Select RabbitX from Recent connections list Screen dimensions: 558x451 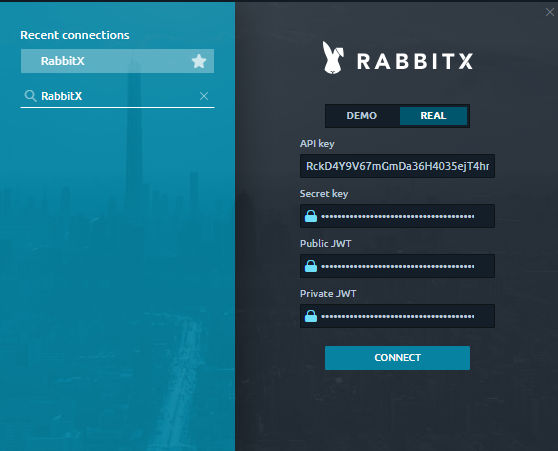coord(117,61)
